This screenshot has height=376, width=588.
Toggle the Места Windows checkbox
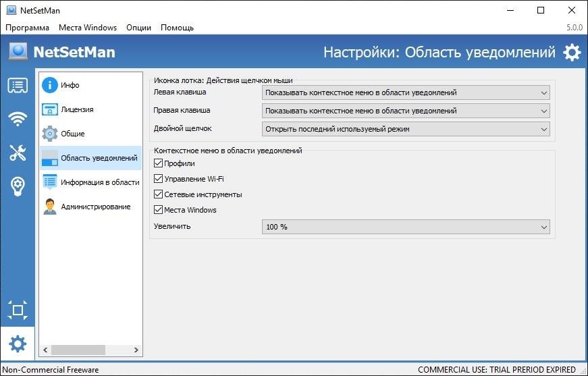click(159, 210)
